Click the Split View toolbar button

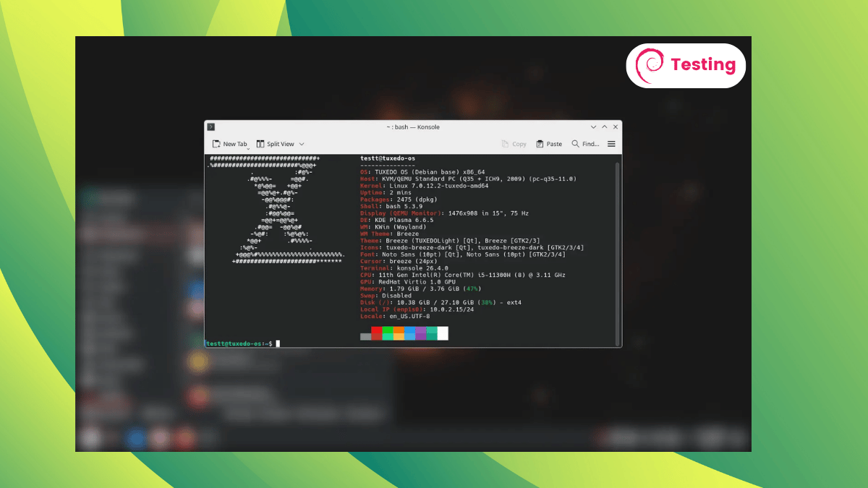[x=276, y=144]
